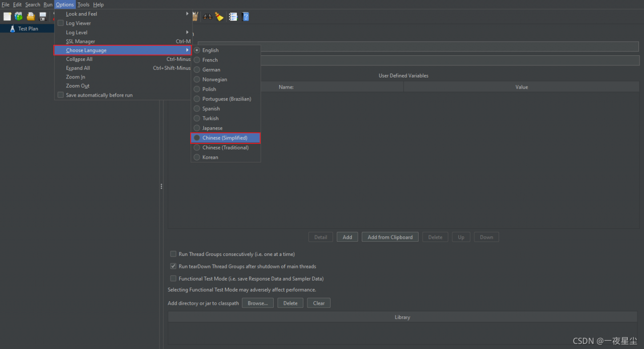
Task: Enable Run Thread Groups consecutively checkbox
Action: tap(174, 254)
